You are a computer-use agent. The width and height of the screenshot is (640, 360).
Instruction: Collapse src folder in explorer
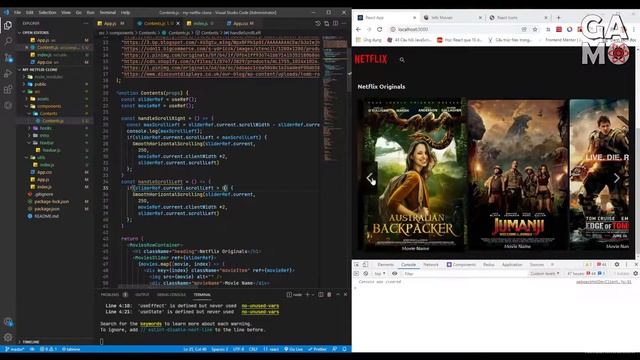(x=37, y=91)
